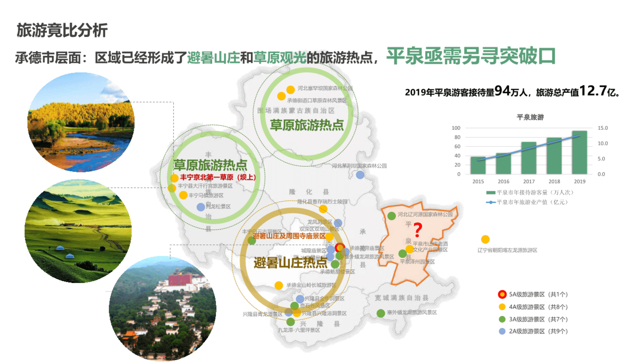
Task: Click the 围场满族蒙古族自治区 map label
Action: click(296, 111)
